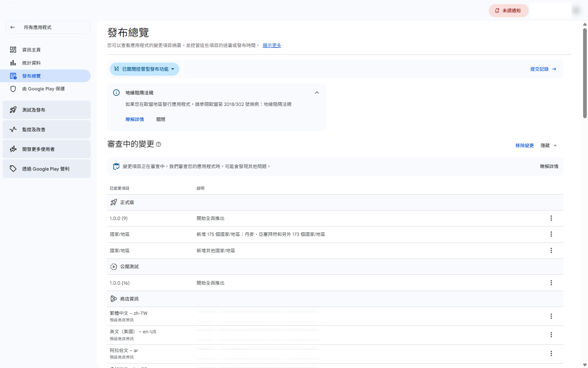Open the three-dot menu for 1.0.0 (9)
This screenshot has width=588, height=368.
tap(551, 218)
